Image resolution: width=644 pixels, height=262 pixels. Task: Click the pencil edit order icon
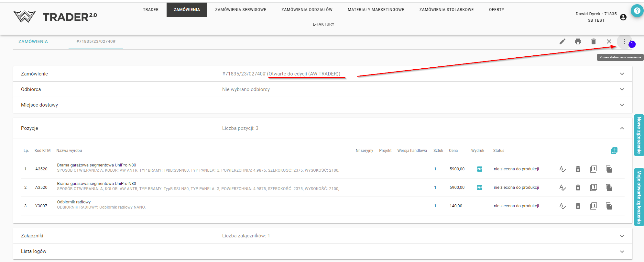click(x=562, y=41)
